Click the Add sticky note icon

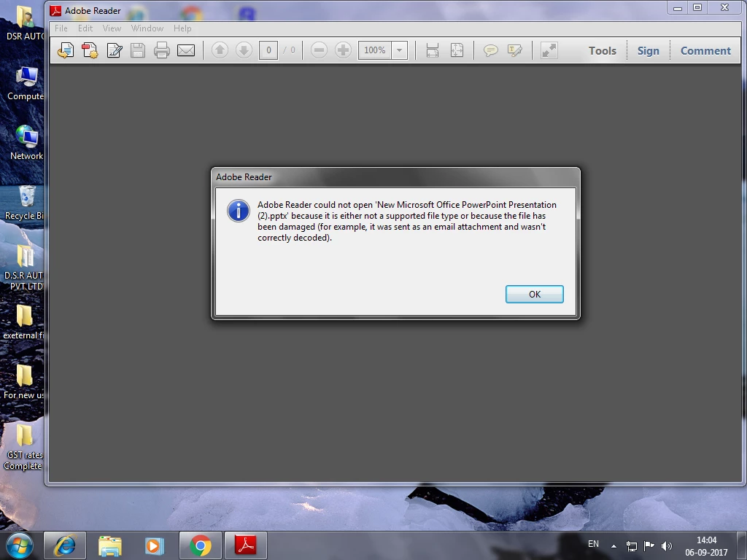[491, 50]
